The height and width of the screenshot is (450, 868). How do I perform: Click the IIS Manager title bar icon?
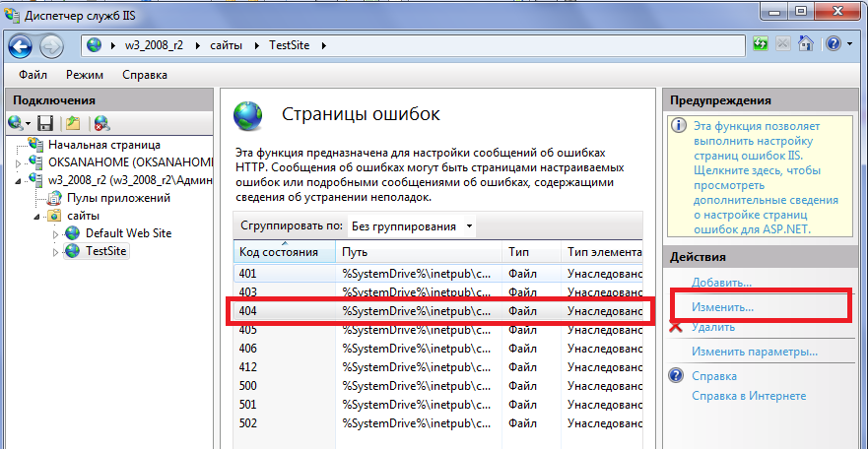(x=11, y=15)
